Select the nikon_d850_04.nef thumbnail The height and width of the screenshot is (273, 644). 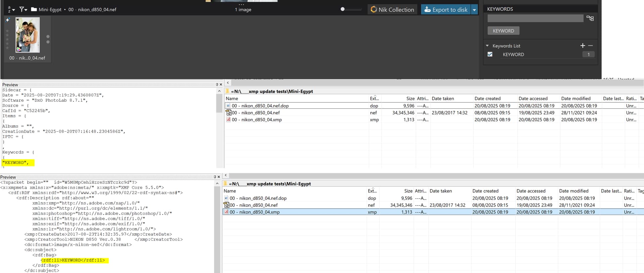28,35
